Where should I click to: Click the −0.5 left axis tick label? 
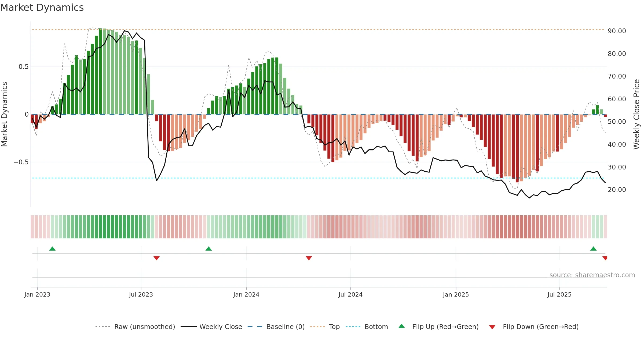[x=21, y=162]
